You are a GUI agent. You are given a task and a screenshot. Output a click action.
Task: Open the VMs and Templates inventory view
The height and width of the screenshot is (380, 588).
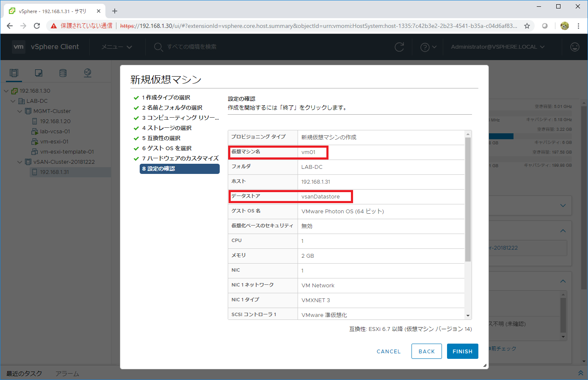point(39,73)
